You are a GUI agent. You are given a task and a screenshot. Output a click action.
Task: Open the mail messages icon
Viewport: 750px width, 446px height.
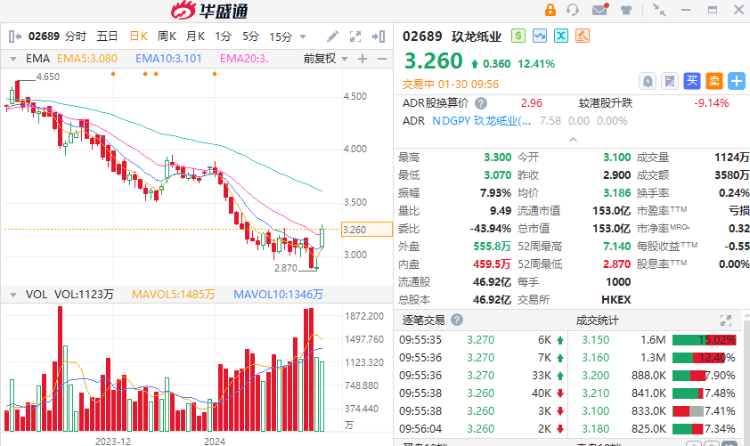(x=600, y=10)
